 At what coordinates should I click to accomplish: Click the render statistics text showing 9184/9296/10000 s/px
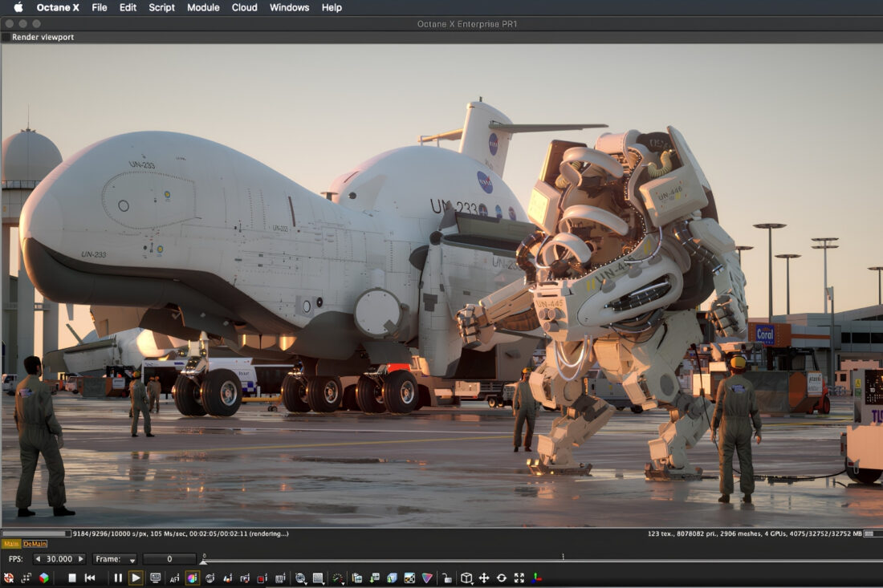coord(180,533)
